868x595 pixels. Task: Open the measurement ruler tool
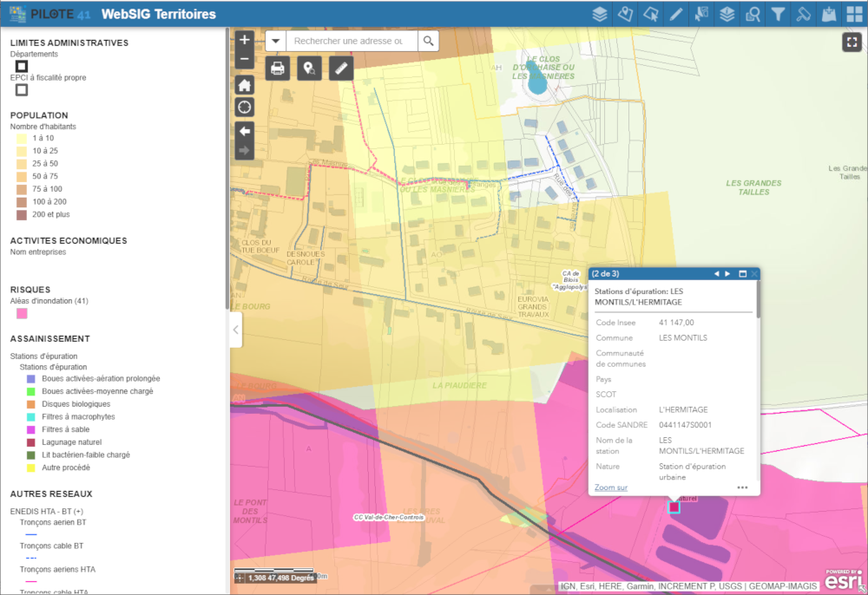click(x=341, y=69)
